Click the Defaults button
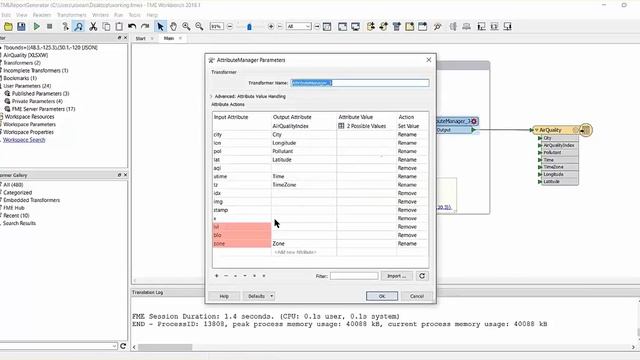Screen dimensions: 640x360 pos(256,296)
